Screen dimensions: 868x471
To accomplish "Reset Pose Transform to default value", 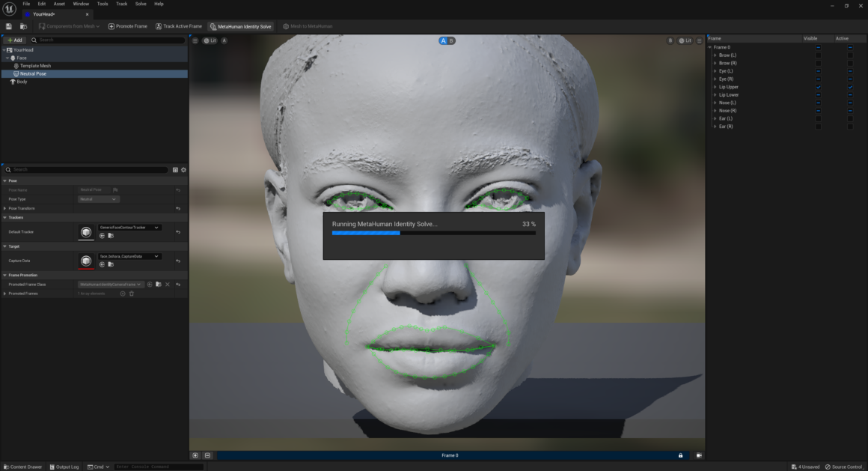I will (x=178, y=208).
